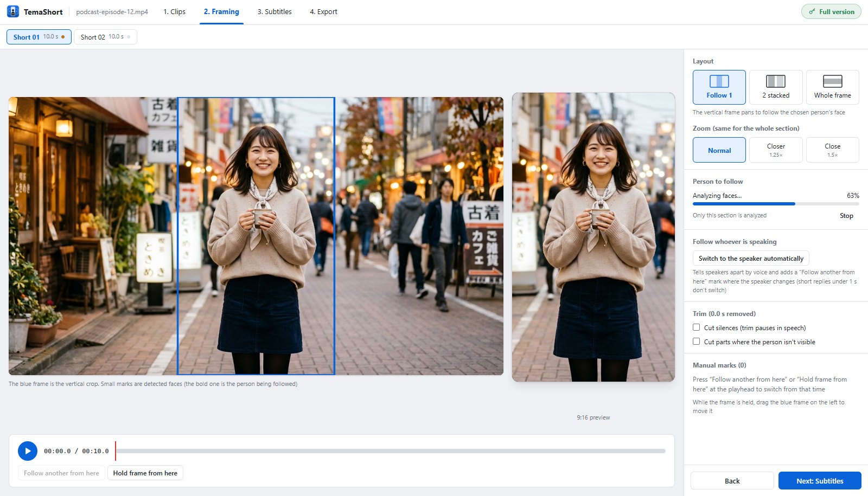Click the 00:00.0 / 00:10.0 timecode
Viewport: 868px width, 496px height.
tap(76, 451)
